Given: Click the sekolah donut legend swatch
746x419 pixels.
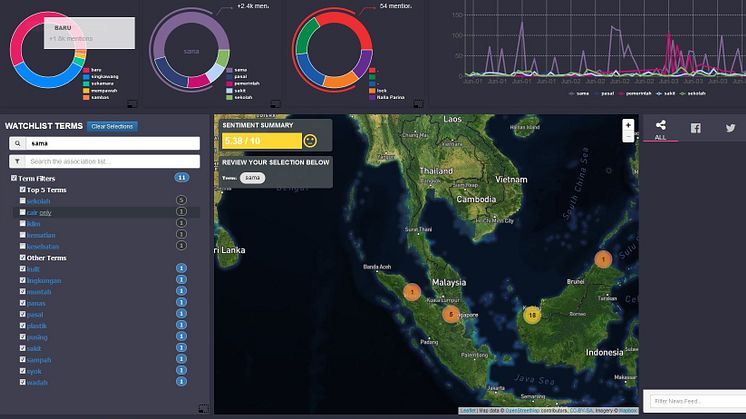Looking at the screenshot, I should tap(229, 97).
